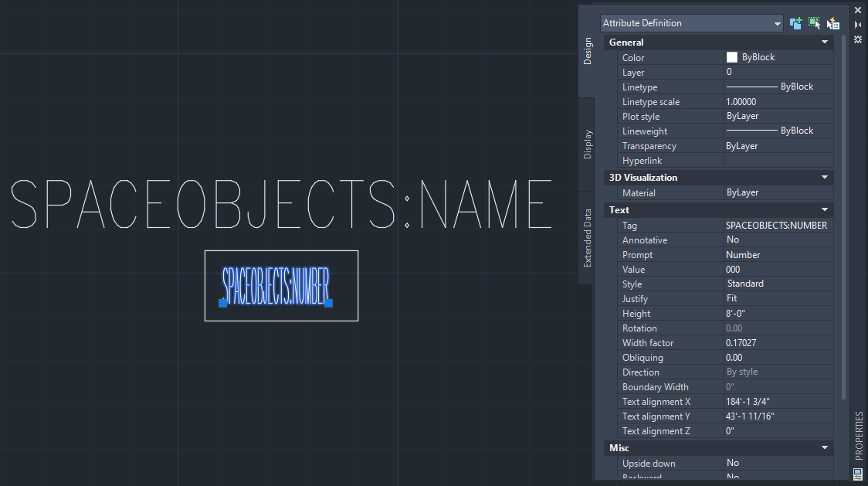This screenshot has width=868, height=486.
Task: Collapse the Text section
Action: click(x=825, y=209)
